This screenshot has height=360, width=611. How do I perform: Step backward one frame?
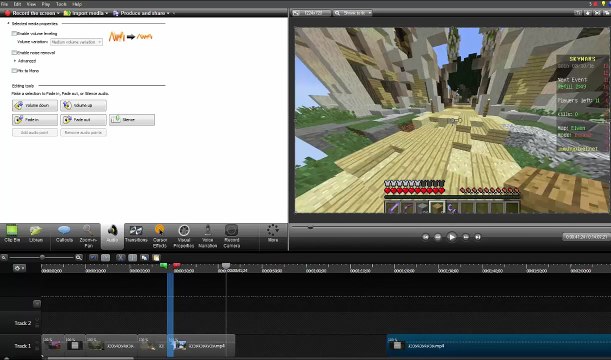click(438, 237)
